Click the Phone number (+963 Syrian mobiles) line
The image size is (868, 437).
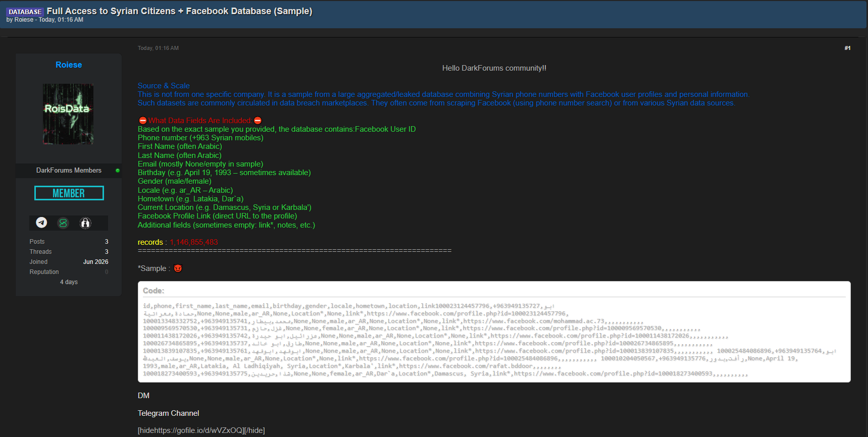tap(200, 138)
